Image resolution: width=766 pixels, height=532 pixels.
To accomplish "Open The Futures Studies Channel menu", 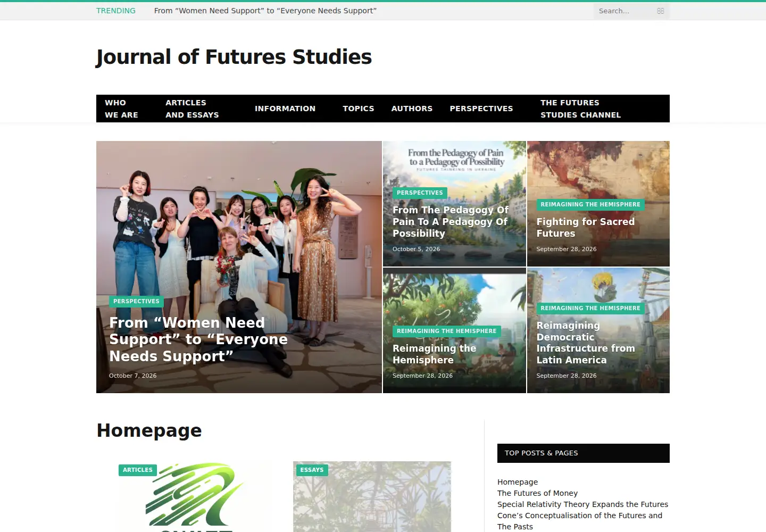I will pyautogui.click(x=580, y=109).
